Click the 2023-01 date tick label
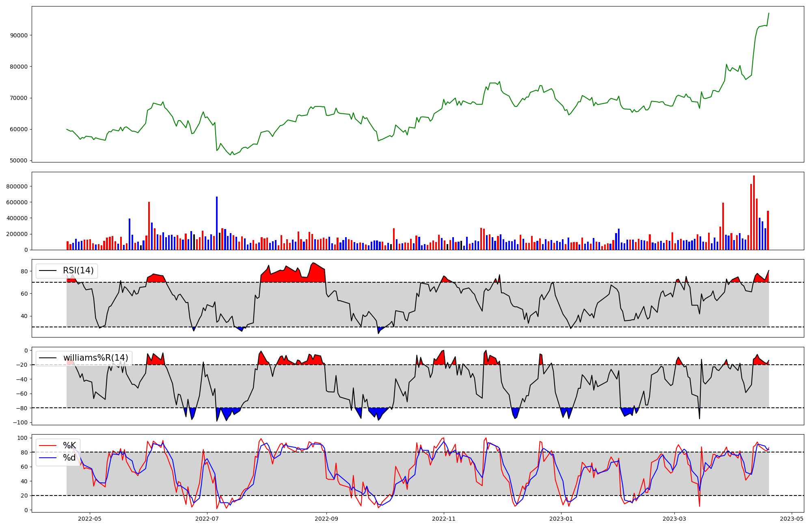812x528 pixels. (561, 519)
